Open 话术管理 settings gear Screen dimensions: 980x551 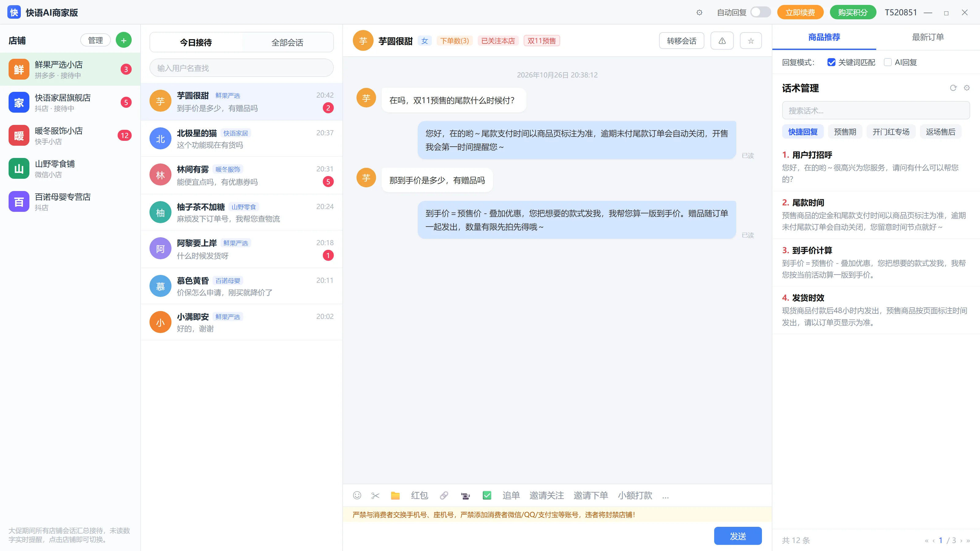point(967,88)
